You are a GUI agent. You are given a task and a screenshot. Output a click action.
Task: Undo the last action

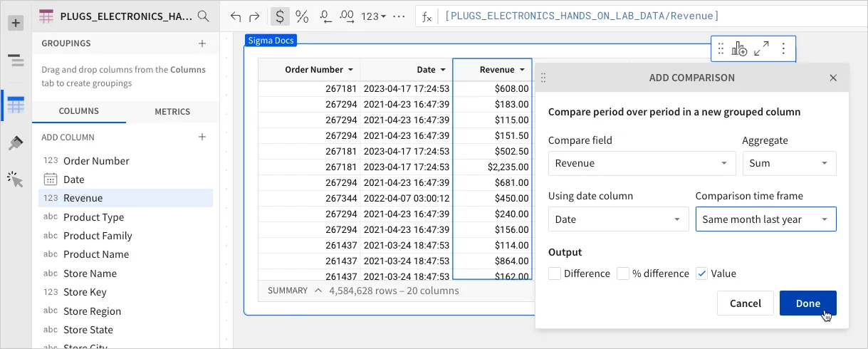pyautogui.click(x=237, y=16)
